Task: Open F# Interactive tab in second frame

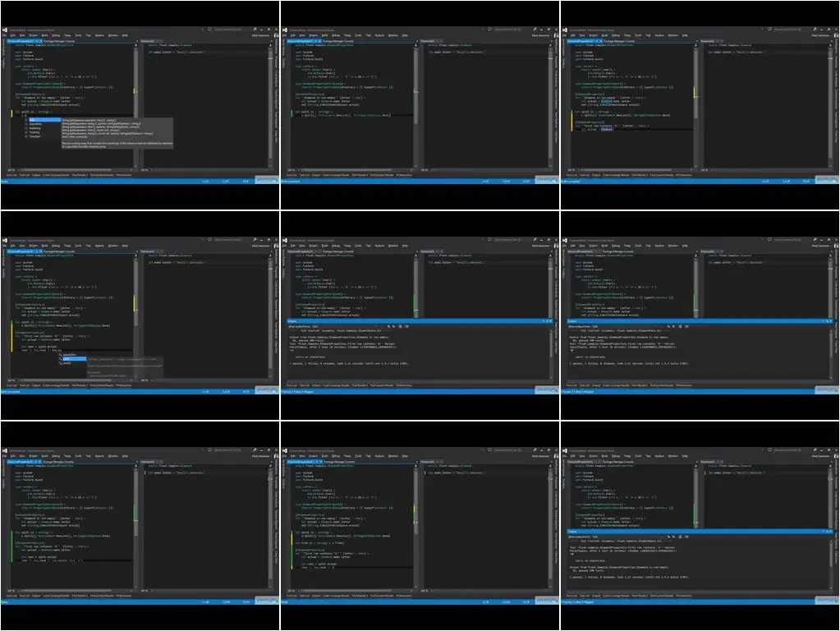Action: point(404,175)
